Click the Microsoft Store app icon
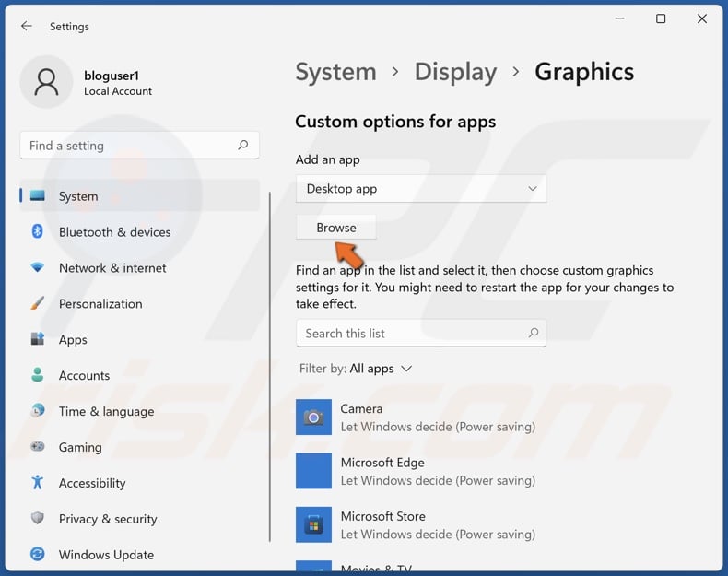The height and width of the screenshot is (576, 728). coord(313,525)
